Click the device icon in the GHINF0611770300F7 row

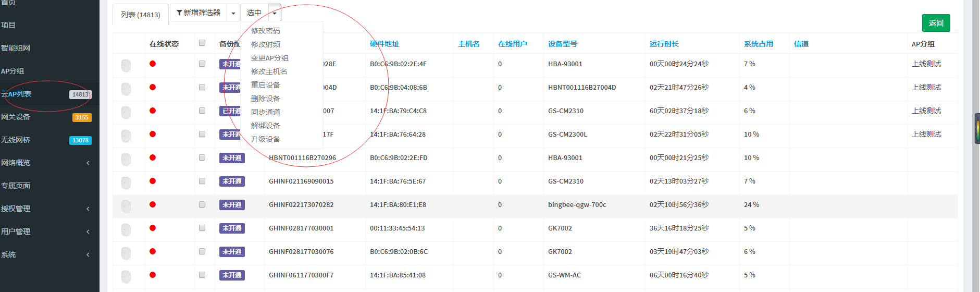126,276
